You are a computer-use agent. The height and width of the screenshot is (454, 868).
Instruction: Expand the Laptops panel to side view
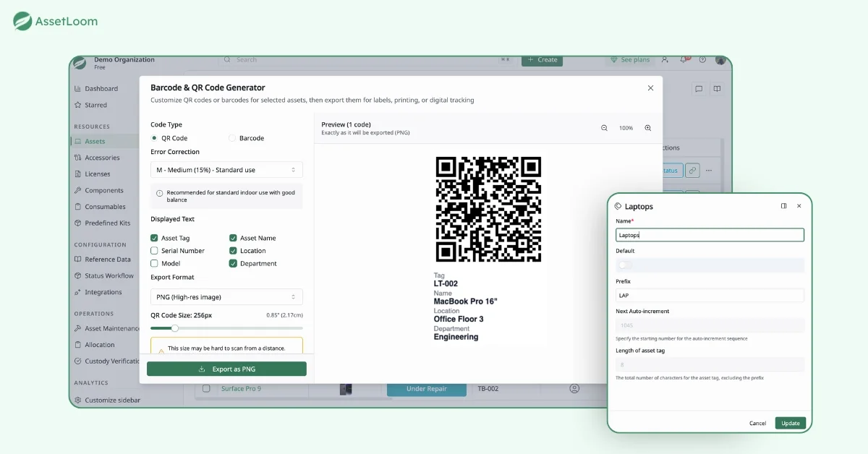point(783,206)
